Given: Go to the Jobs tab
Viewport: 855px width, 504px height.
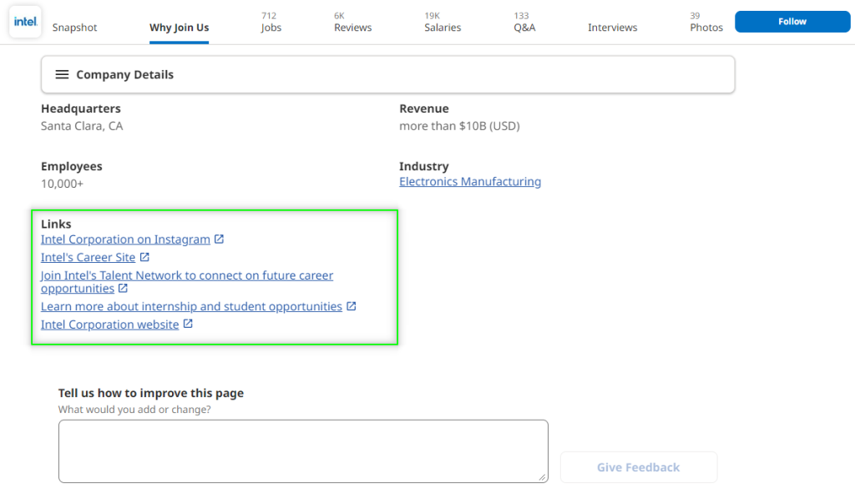Looking at the screenshot, I should tap(271, 23).
